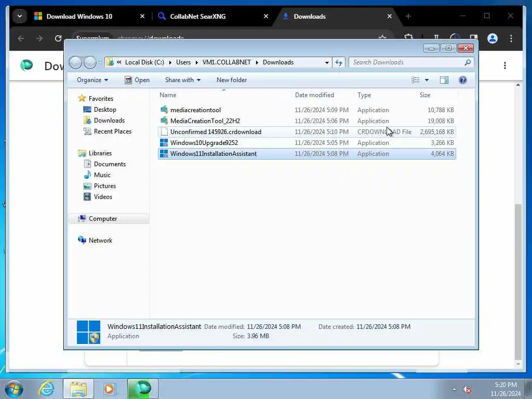Close the CollabNet SearXNG browser tab
The height and width of the screenshot is (399, 532).
(x=266, y=16)
